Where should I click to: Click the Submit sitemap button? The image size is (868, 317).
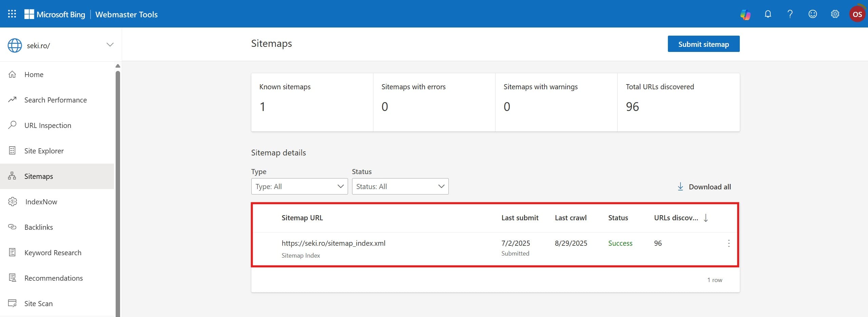pyautogui.click(x=703, y=44)
